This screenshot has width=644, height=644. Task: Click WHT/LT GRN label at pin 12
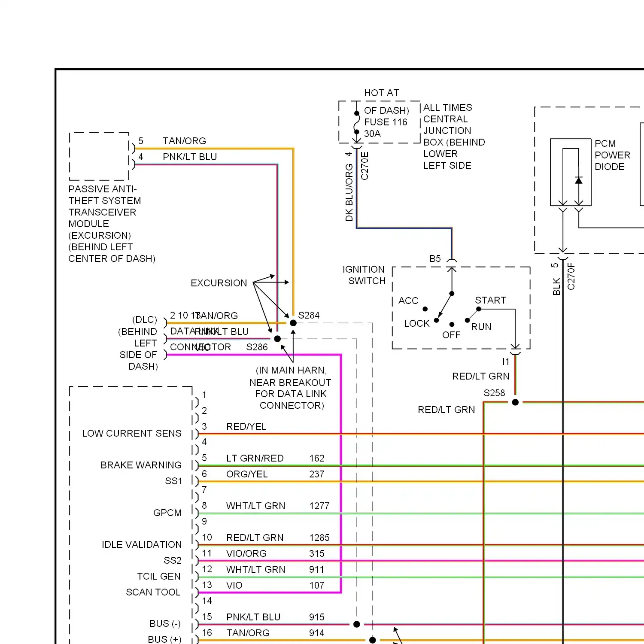click(x=256, y=570)
